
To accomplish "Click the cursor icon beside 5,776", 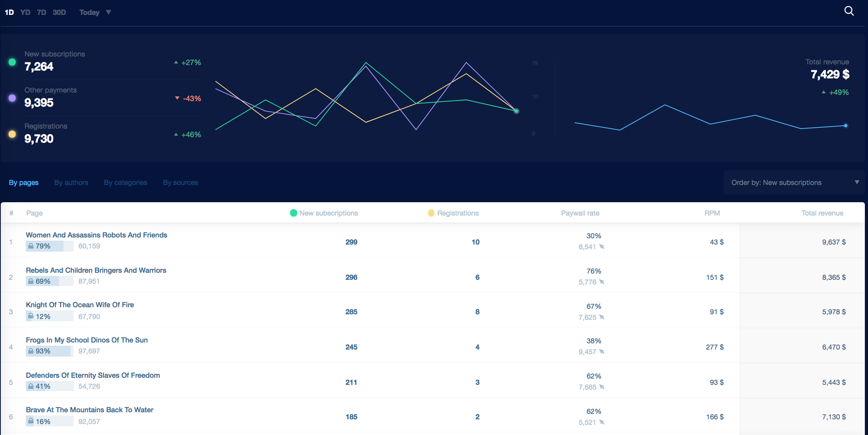I will [602, 282].
